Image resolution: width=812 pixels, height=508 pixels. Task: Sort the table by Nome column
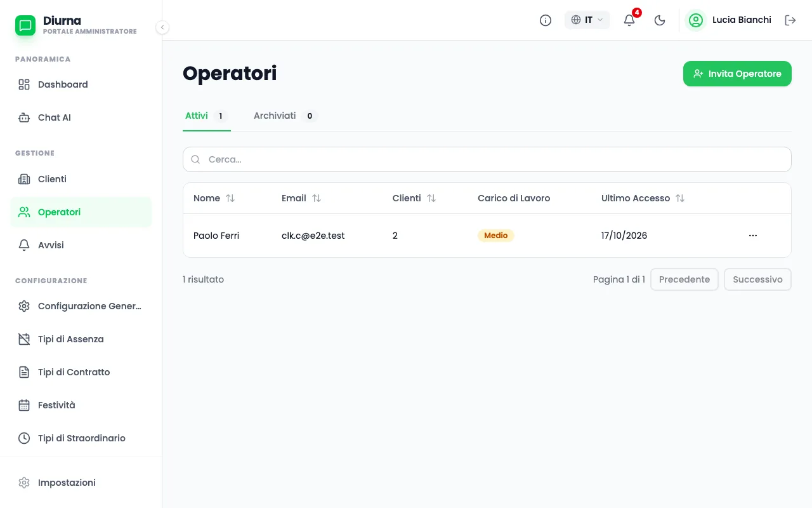tap(214, 198)
